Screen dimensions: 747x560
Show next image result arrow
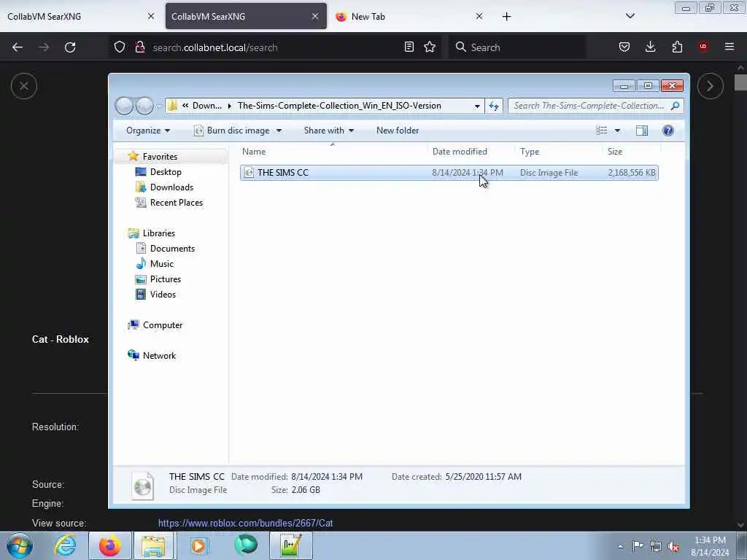point(711,86)
